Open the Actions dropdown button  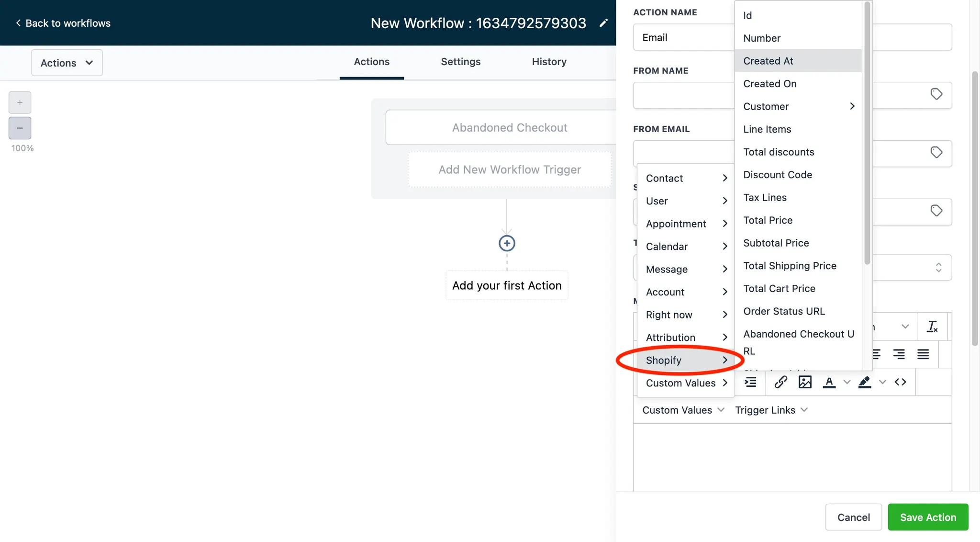tap(67, 63)
